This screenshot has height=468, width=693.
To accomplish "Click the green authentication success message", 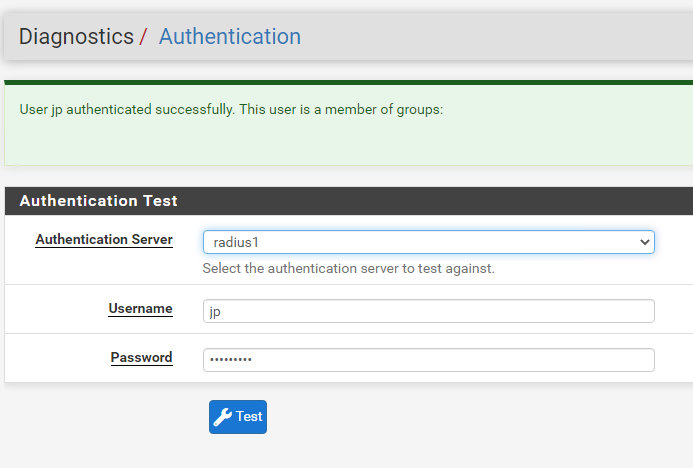I will coord(231,109).
